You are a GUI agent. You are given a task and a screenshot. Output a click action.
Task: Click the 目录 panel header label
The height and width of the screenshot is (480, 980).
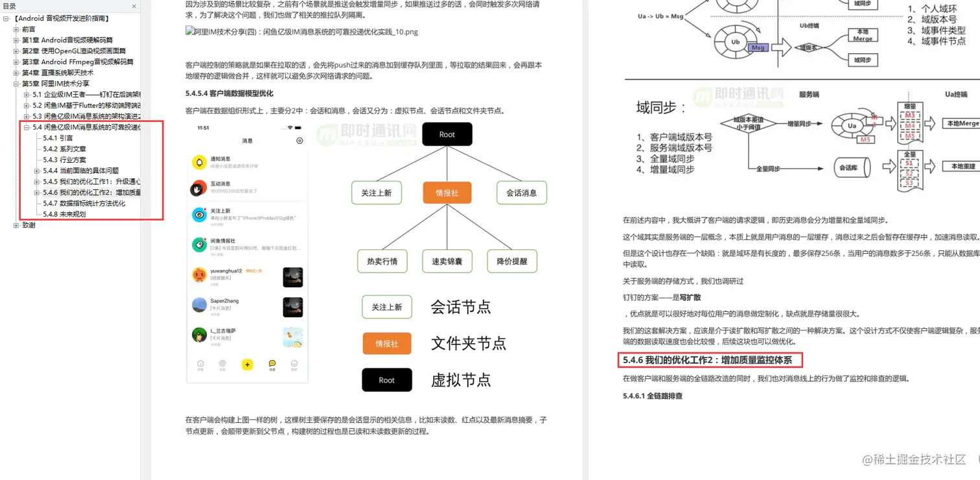point(9,6)
